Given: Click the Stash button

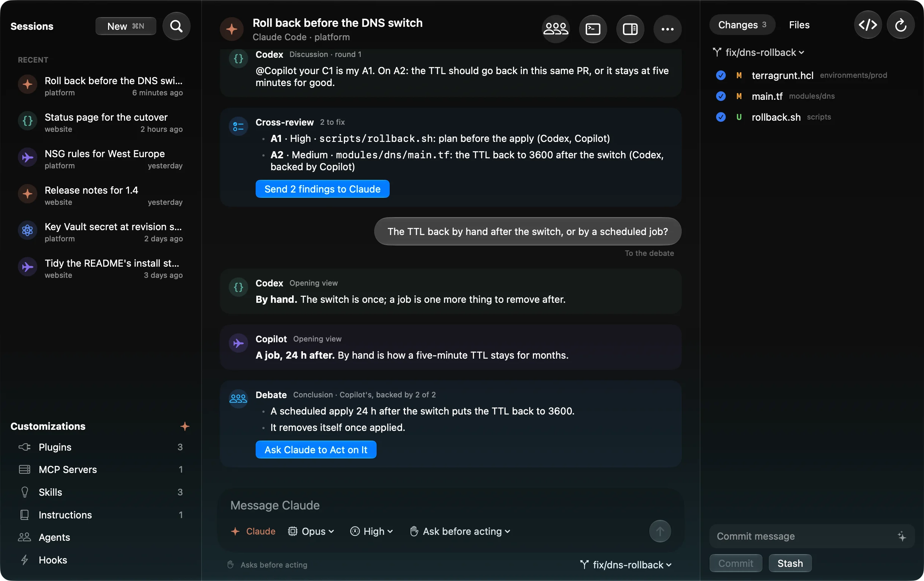Looking at the screenshot, I should pos(790,563).
